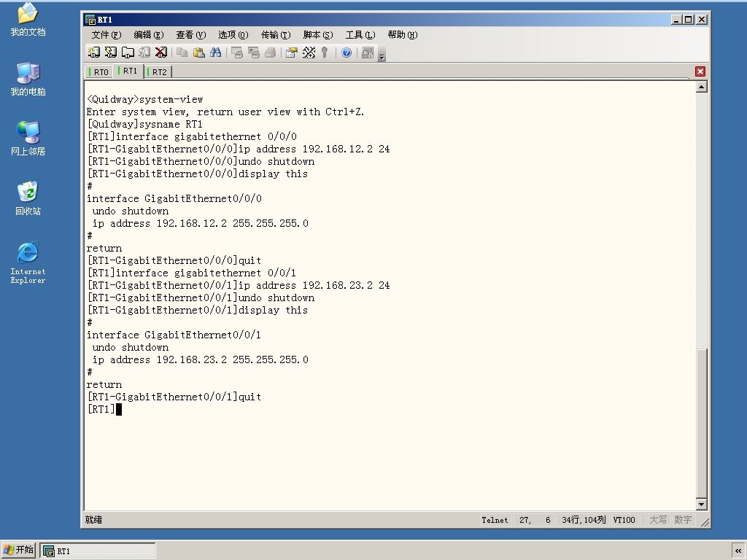Viewport: 747px width, 560px height.
Task: Close the active tab with red X
Action: pos(700,71)
